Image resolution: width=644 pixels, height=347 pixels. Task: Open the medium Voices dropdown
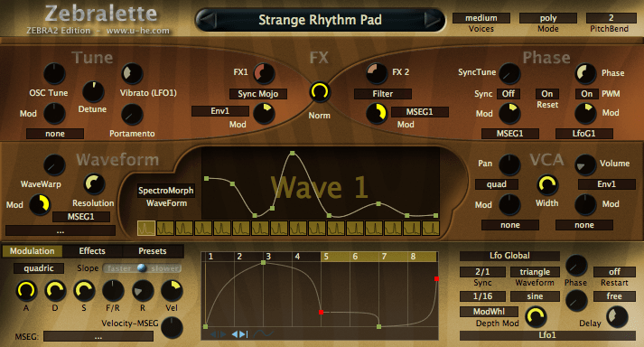point(481,18)
